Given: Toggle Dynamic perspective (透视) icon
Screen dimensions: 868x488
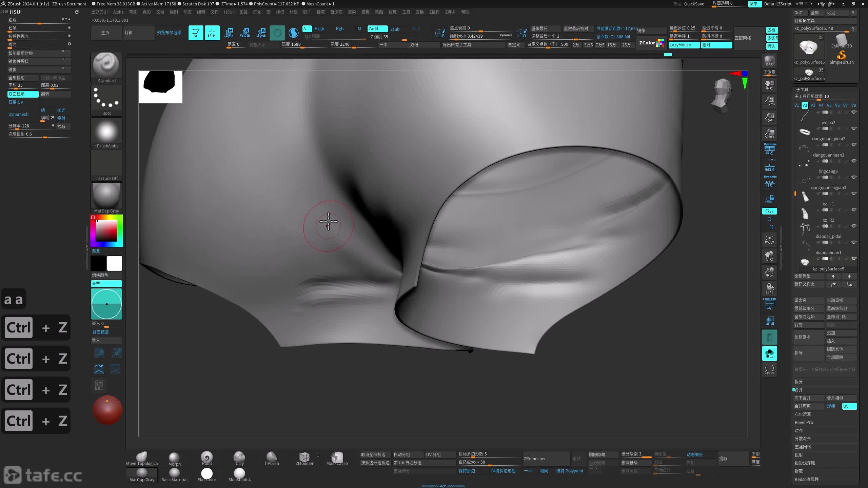Looking at the screenshot, I should click(x=770, y=149).
